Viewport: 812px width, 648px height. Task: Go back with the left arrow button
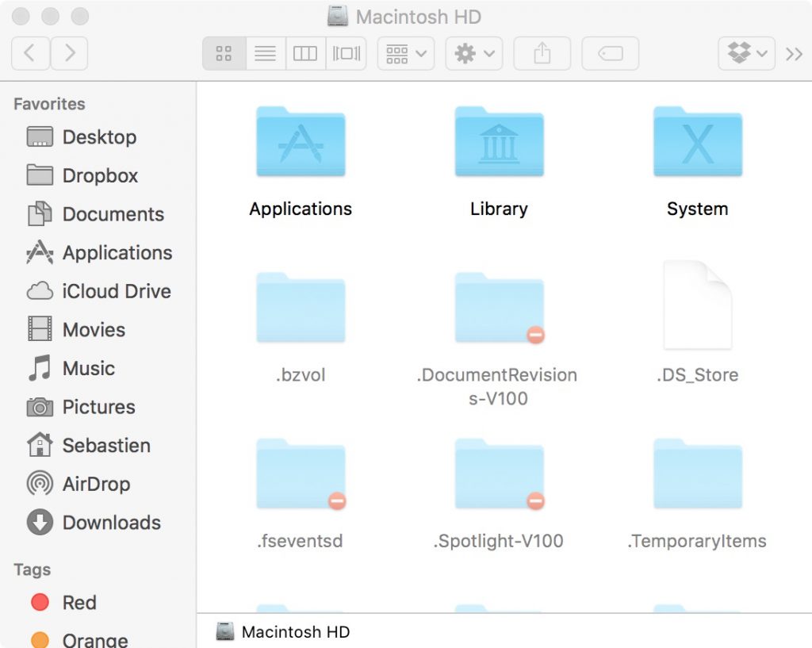pos(30,53)
